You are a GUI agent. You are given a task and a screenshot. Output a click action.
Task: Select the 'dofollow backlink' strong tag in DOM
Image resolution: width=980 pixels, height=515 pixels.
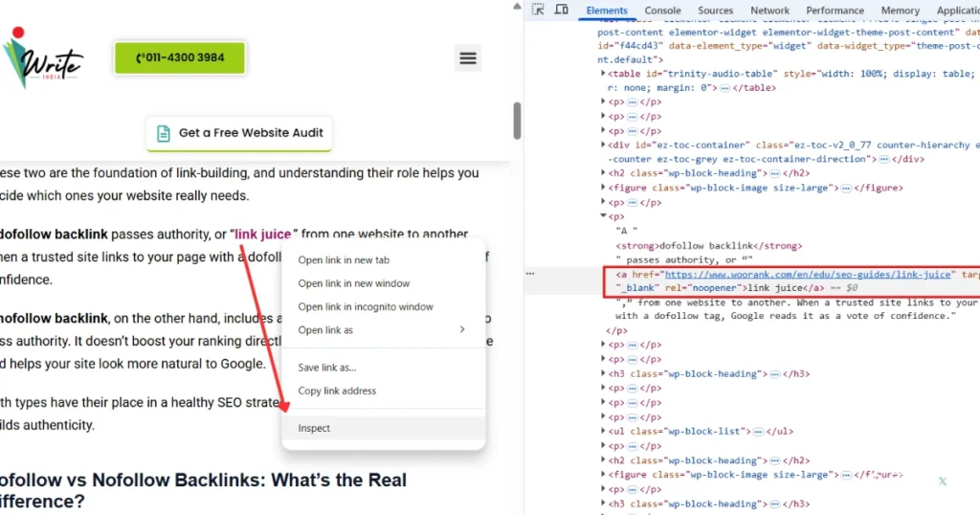point(709,246)
